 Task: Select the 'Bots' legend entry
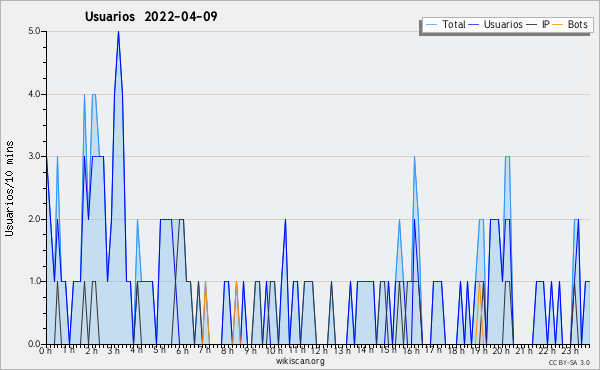pos(570,24)
